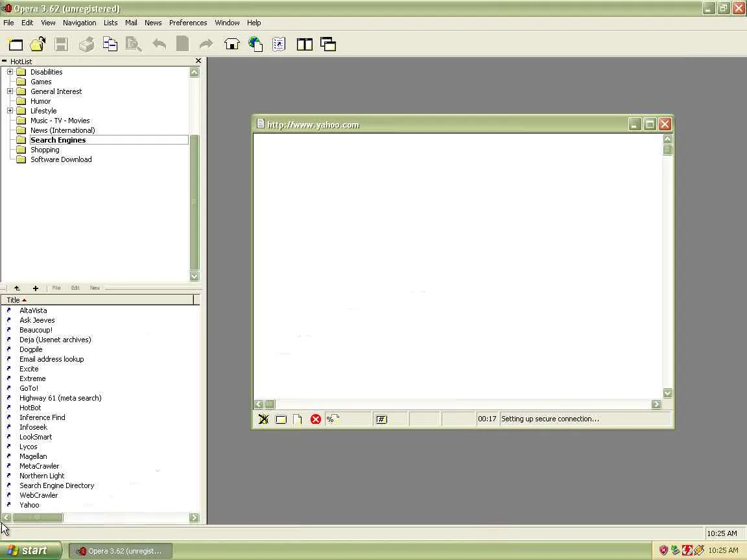This screenshot has width=747, height=560.
Task: Open the Lists menu
Action: [110, 23]
